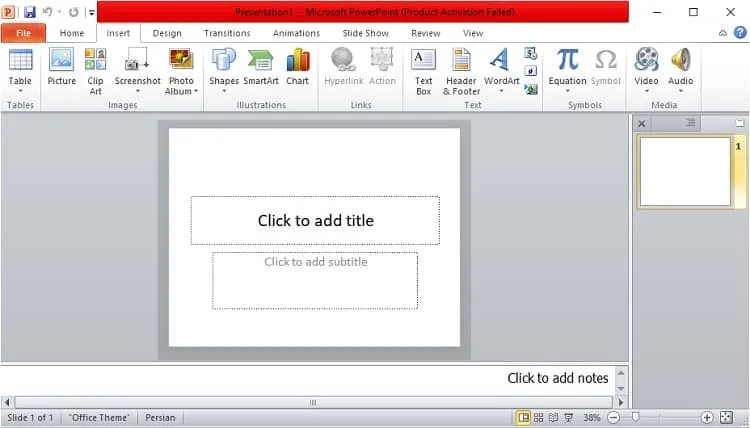Open Header & Footer settings

(x=461, y=72)
